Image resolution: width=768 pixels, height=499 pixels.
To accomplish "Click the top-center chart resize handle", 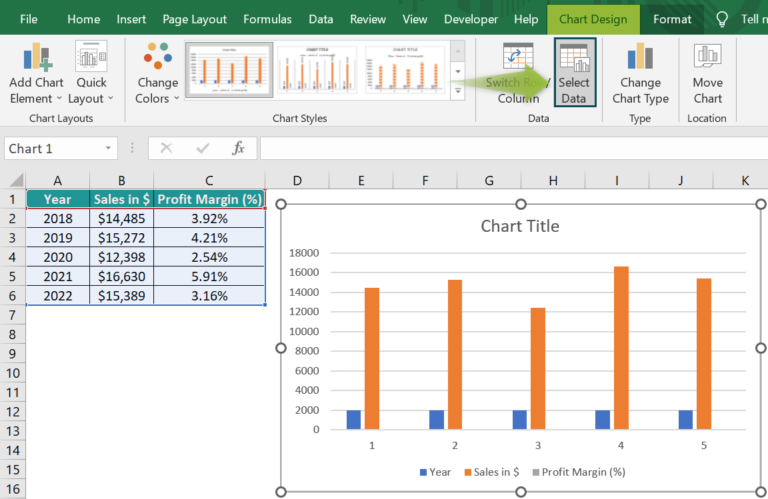I will click(x=521, y=204).
